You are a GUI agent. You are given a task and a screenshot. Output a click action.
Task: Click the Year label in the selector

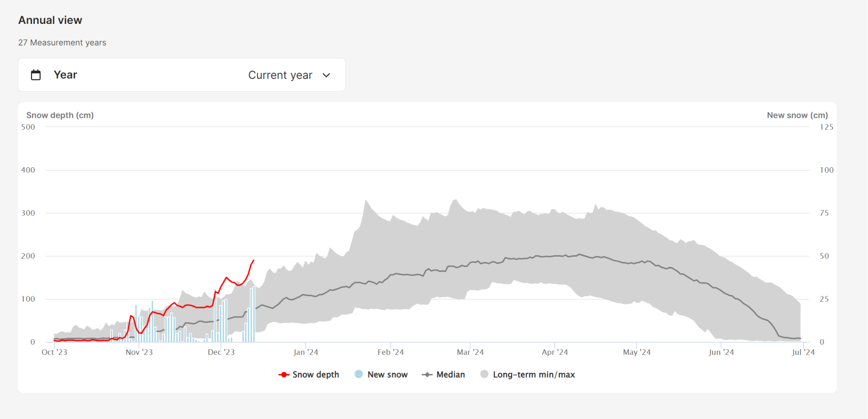click(65, 75)
